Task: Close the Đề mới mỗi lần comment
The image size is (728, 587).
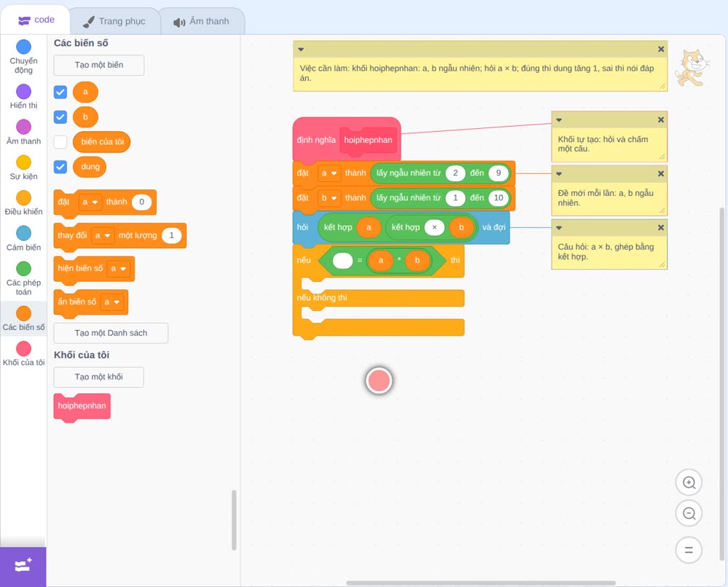Action: click(661, 173)
